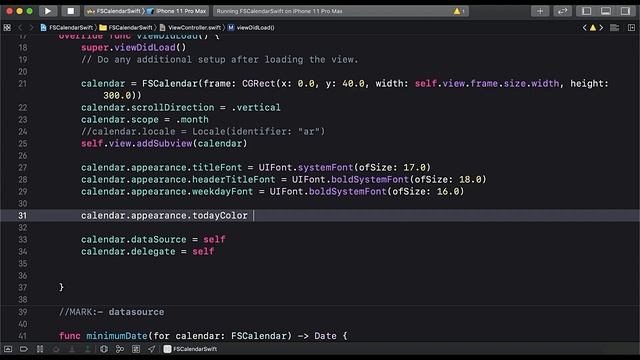The height and width of the screenshot is (360, 640).
Task: Select FSCalendarSwift process in debug bar
Action: pos(190,349)
